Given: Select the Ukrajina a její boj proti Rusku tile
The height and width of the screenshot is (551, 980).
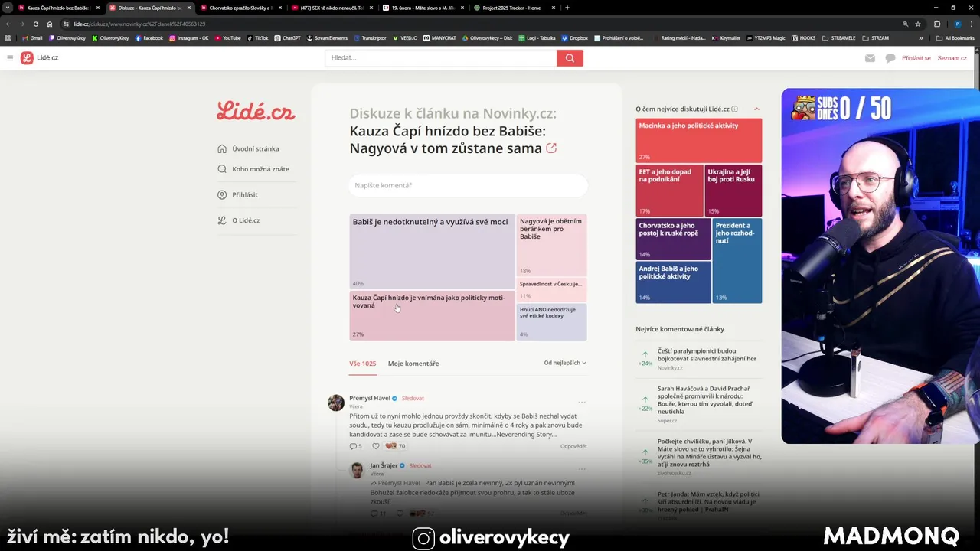Looking at the screenshot, I should point(733,191).
